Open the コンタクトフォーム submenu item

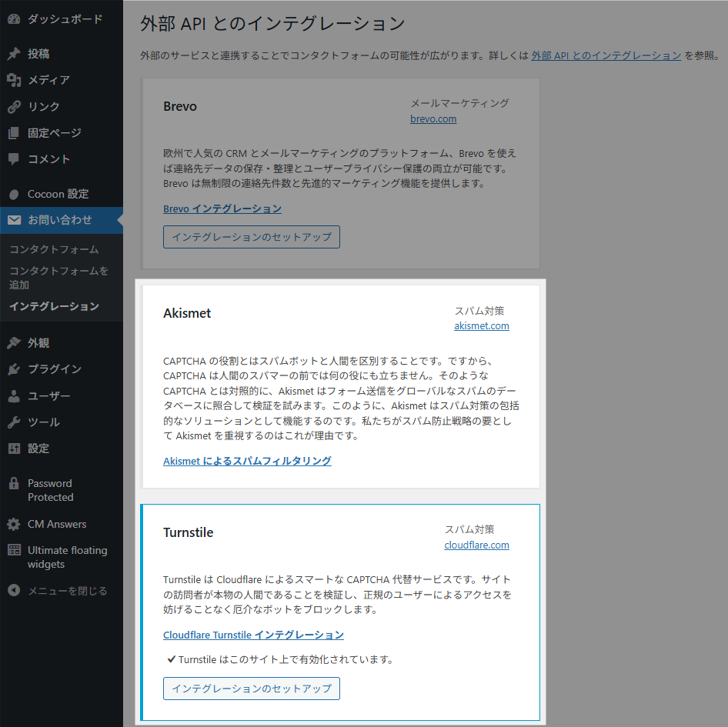pos(55,249)
